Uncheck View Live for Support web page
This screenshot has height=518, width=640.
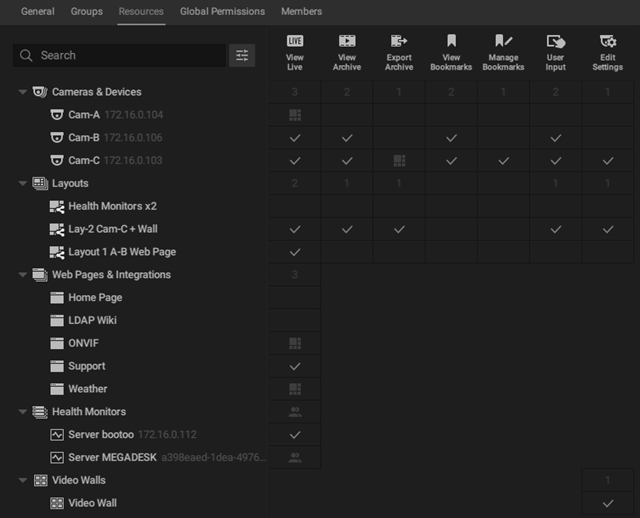295,366
